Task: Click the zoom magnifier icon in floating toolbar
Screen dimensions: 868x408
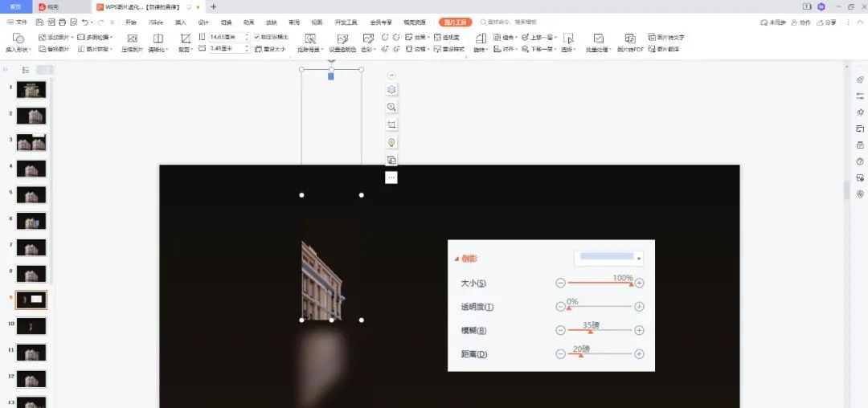Action: 391,108
